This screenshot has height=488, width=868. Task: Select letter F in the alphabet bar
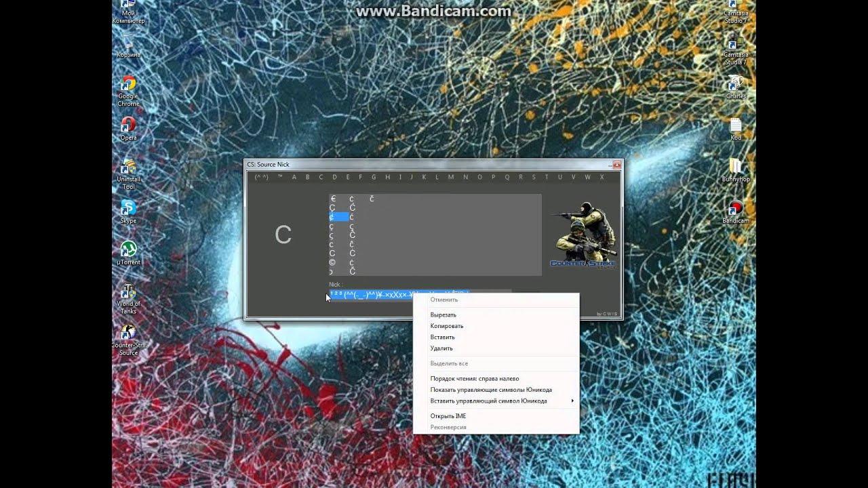[361, 178]
